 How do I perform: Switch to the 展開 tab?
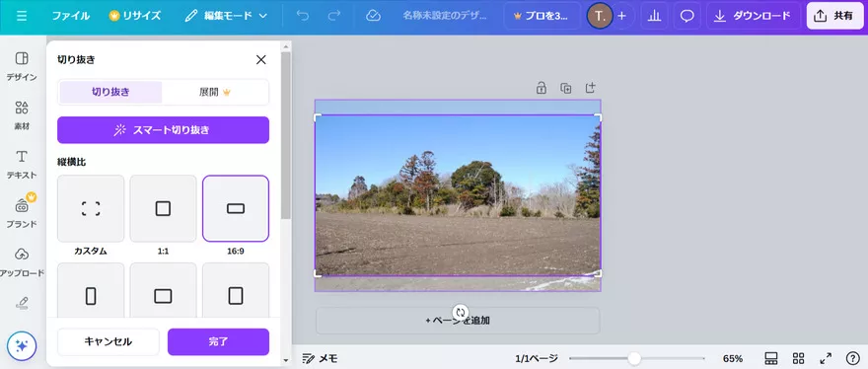(215, 92)
